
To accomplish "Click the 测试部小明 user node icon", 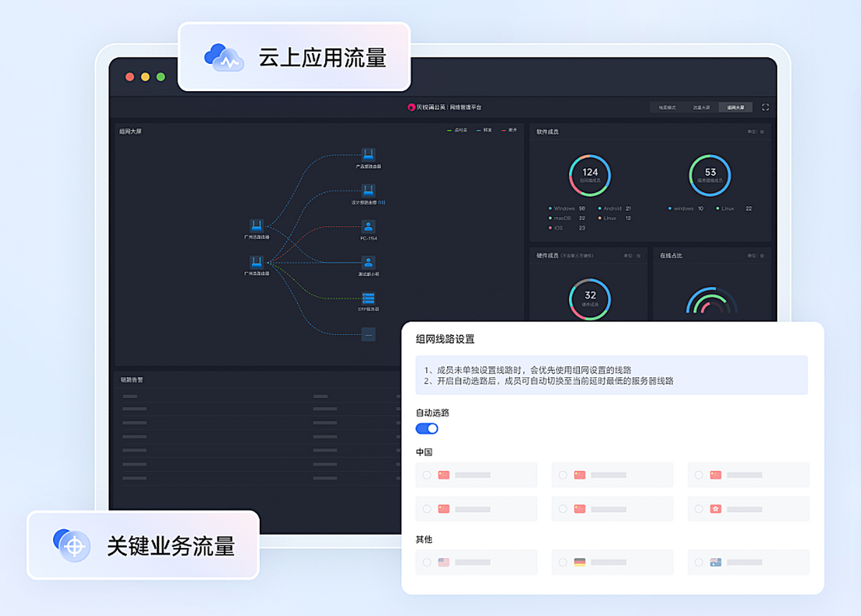I will (x=368, y=262).
